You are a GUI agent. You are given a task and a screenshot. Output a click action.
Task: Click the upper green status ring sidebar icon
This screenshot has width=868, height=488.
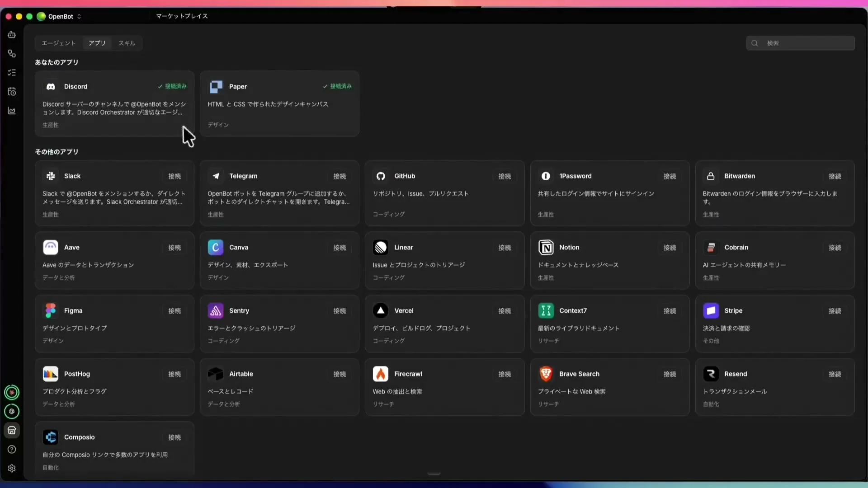(12, 392)
